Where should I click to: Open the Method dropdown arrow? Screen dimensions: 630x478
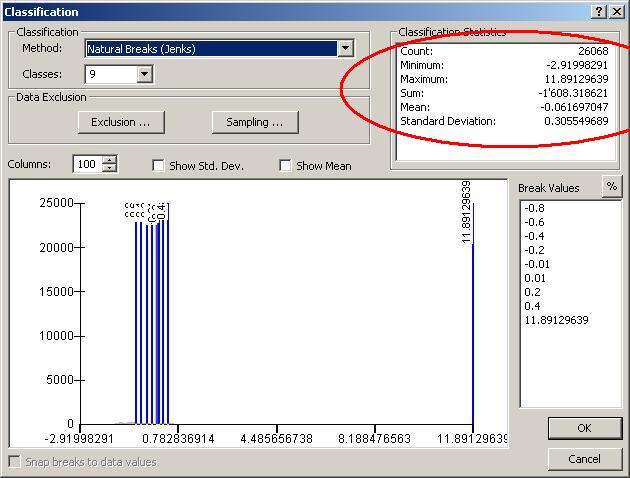click(346, 49)
